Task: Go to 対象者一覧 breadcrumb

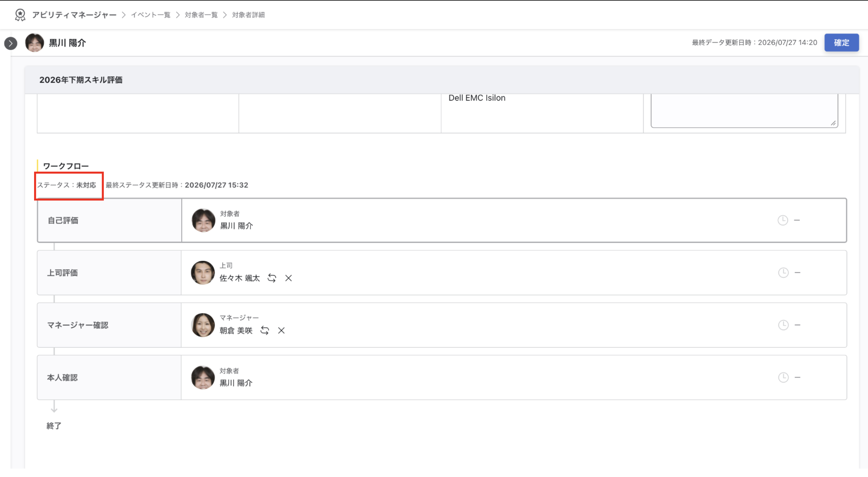Action: tap(201, 15)
